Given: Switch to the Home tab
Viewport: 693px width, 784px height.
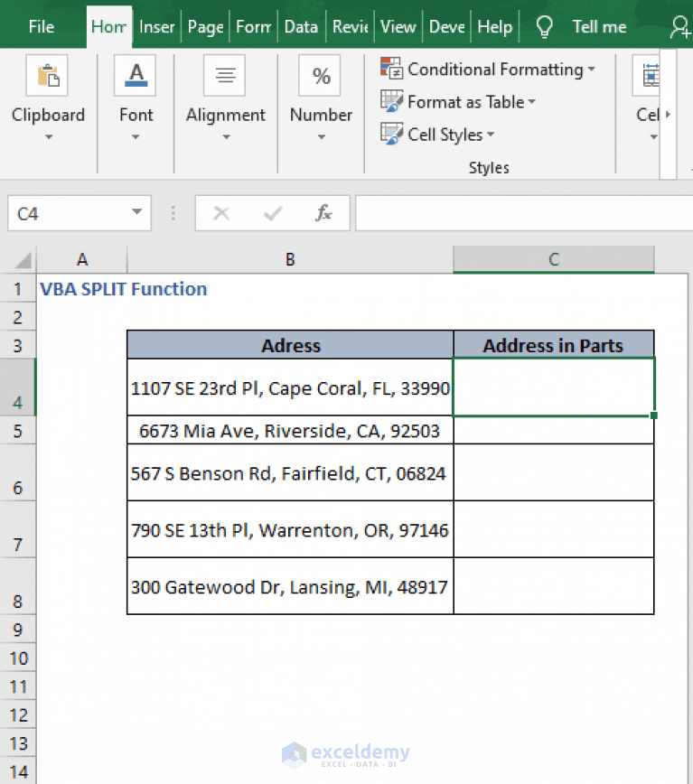Looking at the screenshot, I should (109, 26).
